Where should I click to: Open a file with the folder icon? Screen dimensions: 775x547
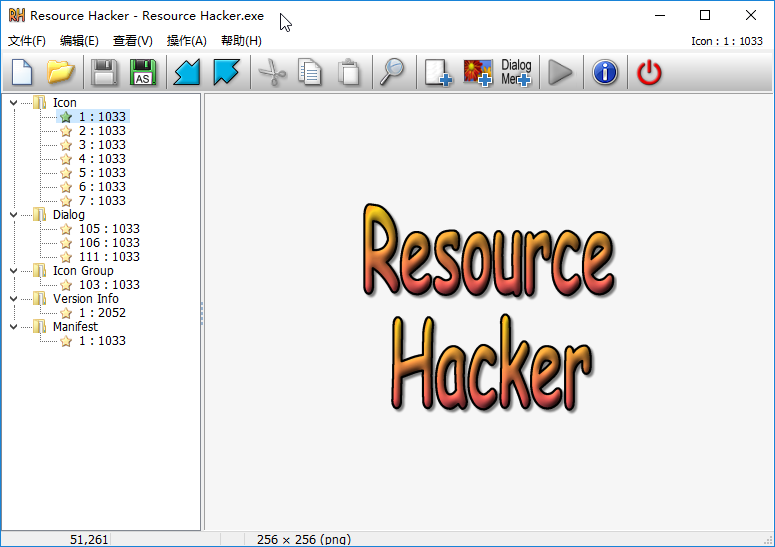click(61, 73)
